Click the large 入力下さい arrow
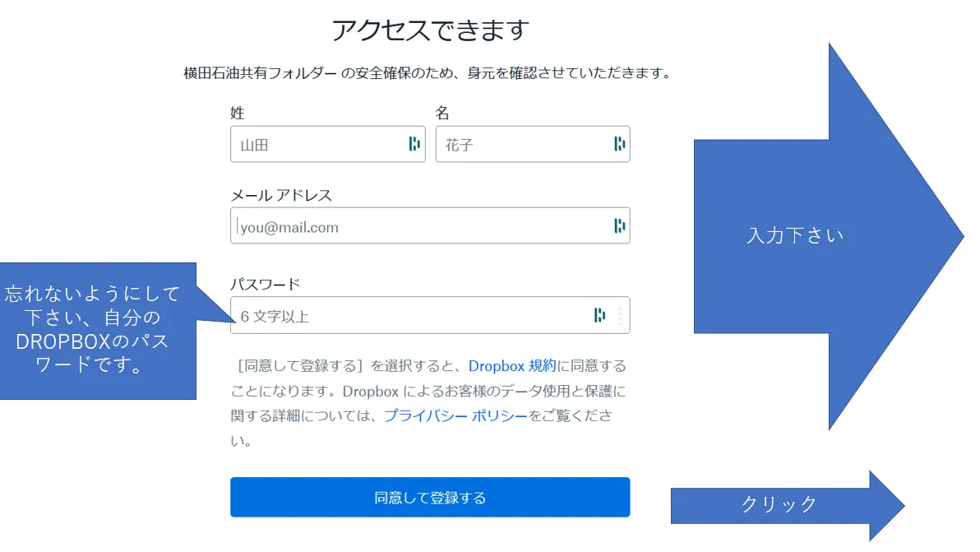Viewport: 980px width, 552px height. [796, 235]
